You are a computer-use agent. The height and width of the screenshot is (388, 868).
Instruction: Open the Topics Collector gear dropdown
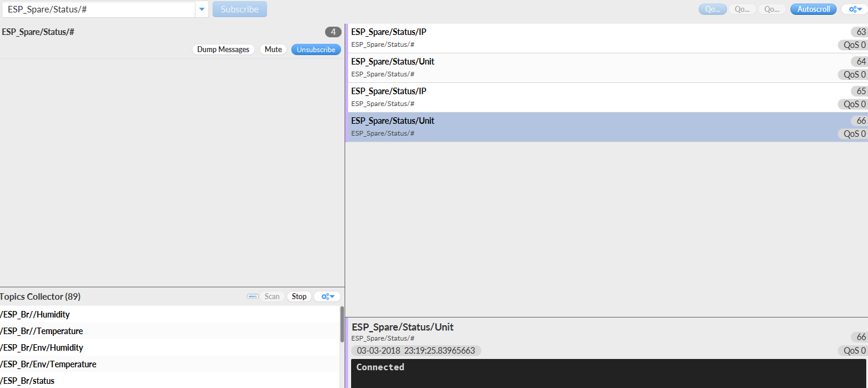pos(327,296)
